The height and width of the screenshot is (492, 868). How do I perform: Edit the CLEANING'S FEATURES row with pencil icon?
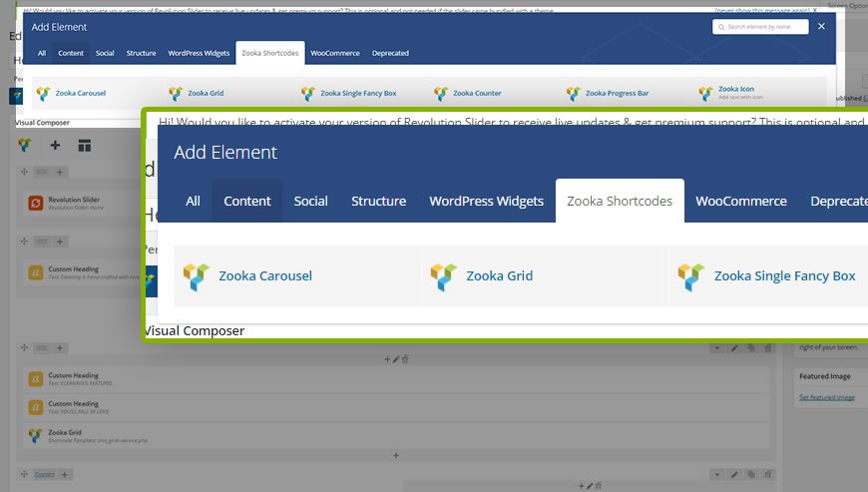tap(734, 348)
